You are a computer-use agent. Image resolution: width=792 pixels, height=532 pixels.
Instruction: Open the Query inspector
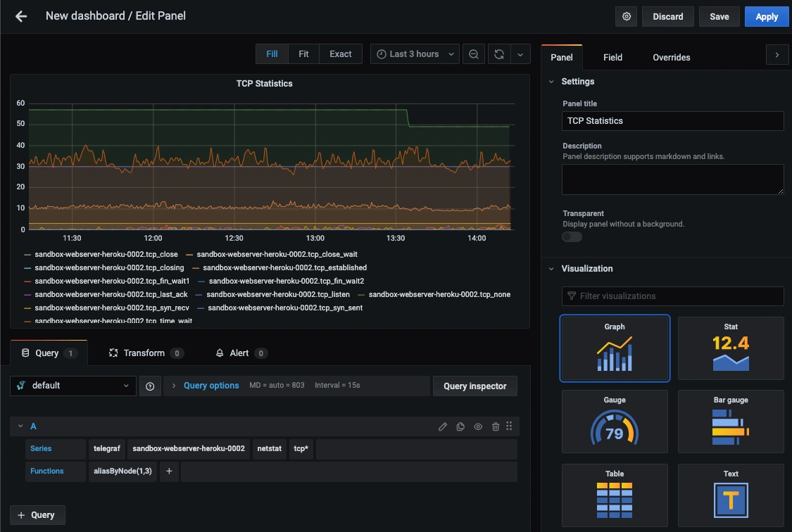[x=474, y=386]
